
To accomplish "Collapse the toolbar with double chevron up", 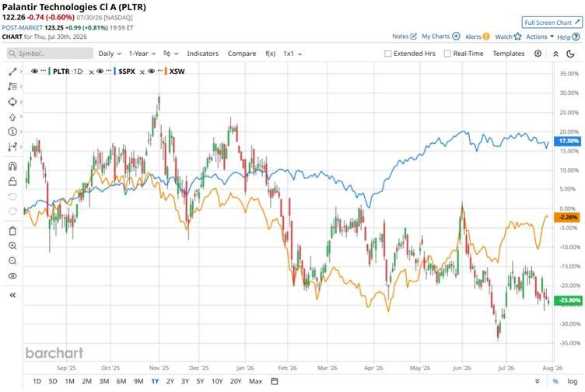I will 555,54.
